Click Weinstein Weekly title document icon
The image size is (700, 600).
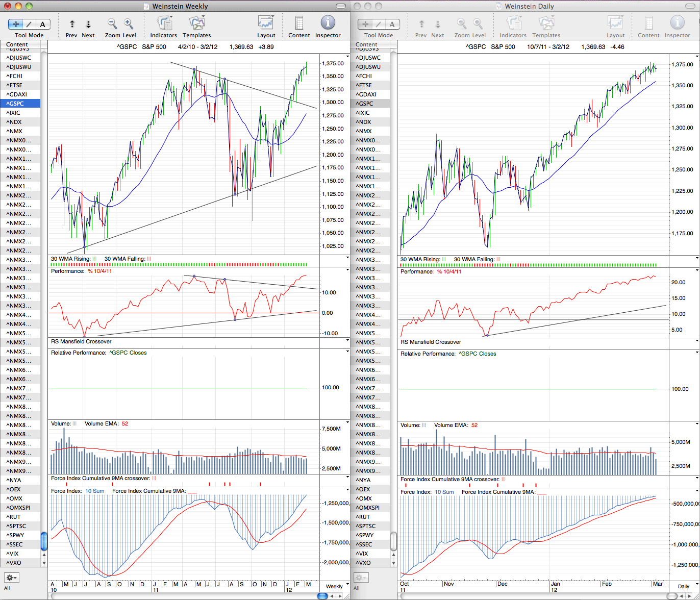pos(147,7)
